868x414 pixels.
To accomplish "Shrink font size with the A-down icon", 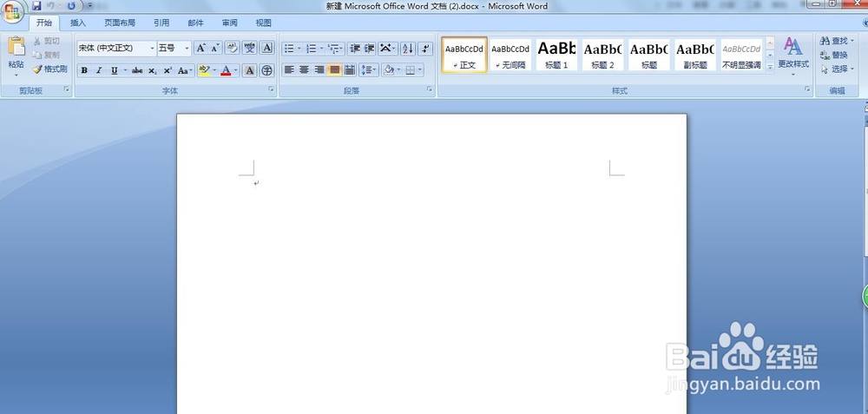I will [x=215, y=48].
